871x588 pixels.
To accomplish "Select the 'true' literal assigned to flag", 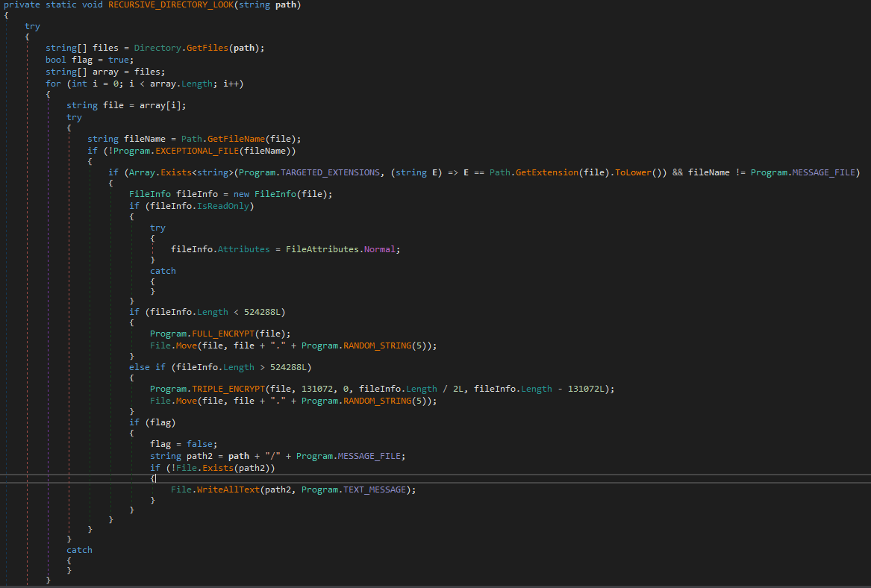I will coord(119,60).
